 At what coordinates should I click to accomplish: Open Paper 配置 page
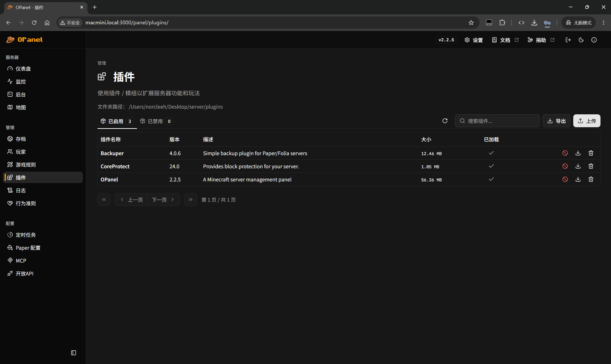pos(43,248)
